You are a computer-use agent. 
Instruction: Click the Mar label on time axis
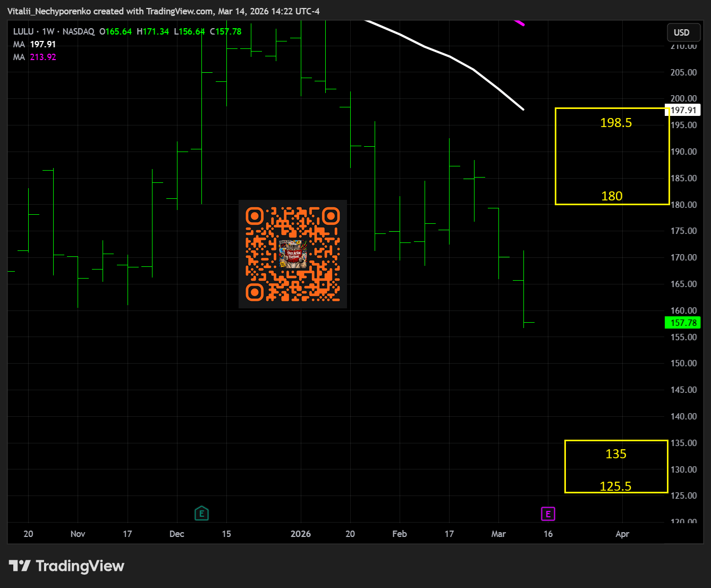pos(498,534)
